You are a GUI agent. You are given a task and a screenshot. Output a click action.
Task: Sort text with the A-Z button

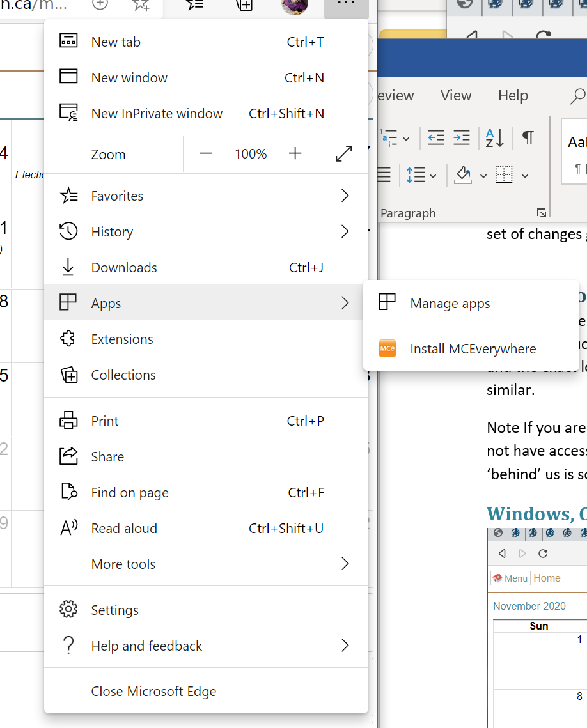point(494,138)
